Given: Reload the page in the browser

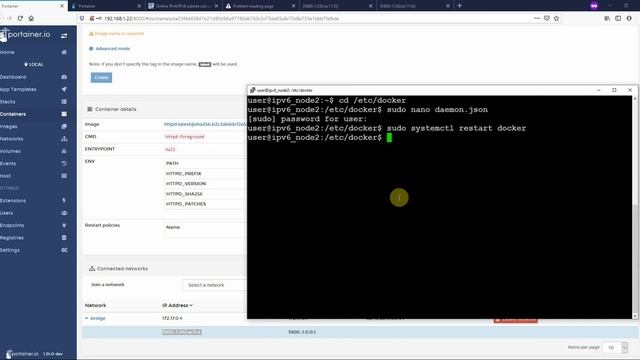Looking at the screenshot, I should tap(20, 18).
